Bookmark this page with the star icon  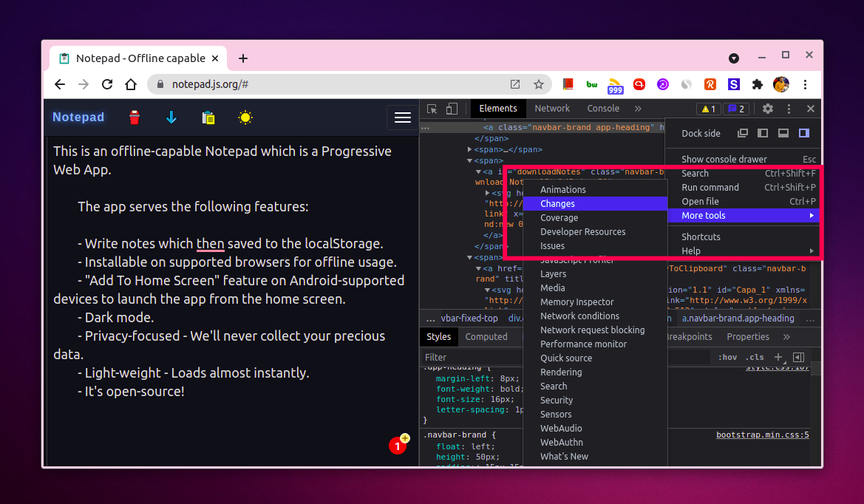538,84
